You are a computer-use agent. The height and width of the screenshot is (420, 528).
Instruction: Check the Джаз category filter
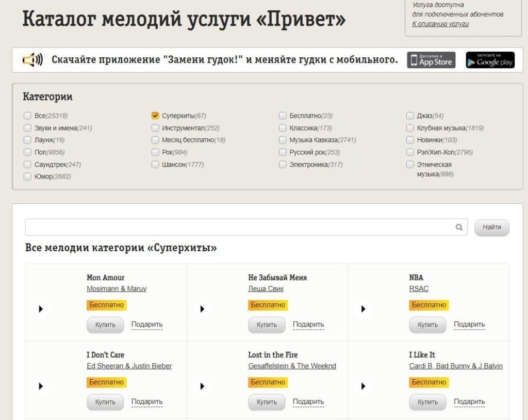410,116
